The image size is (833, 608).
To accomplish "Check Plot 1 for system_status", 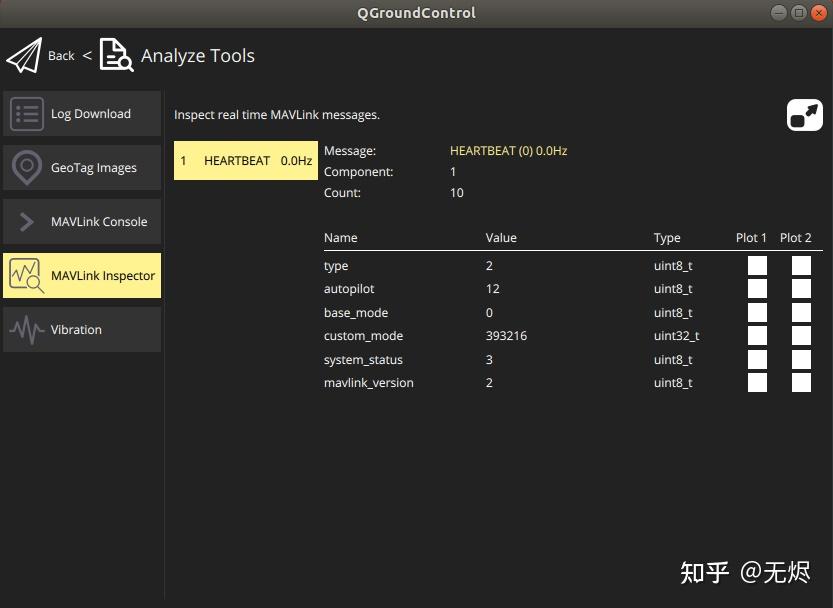I will pos(757,359).
